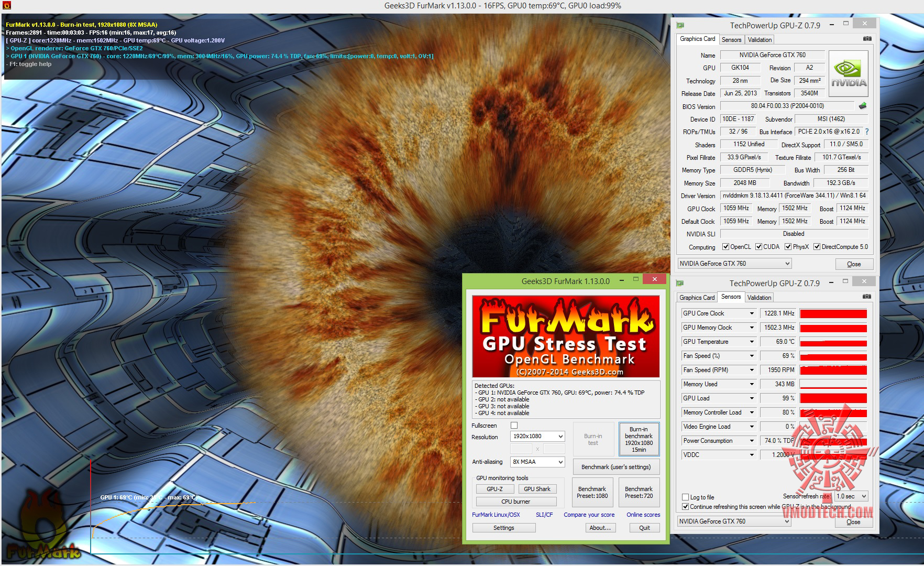Viewport: 924px width, 566px height.
Task: Click the Driver Version field in GPU-Z
Action: (794, 195)
